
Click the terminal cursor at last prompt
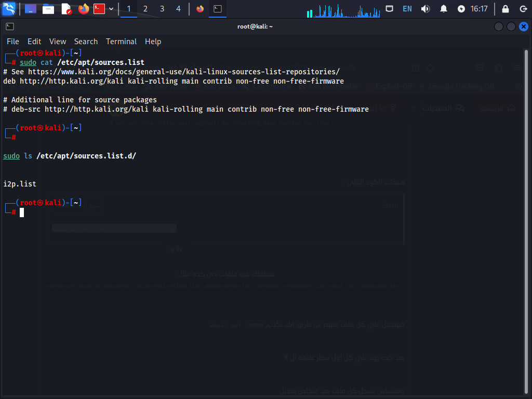point(22,212)
